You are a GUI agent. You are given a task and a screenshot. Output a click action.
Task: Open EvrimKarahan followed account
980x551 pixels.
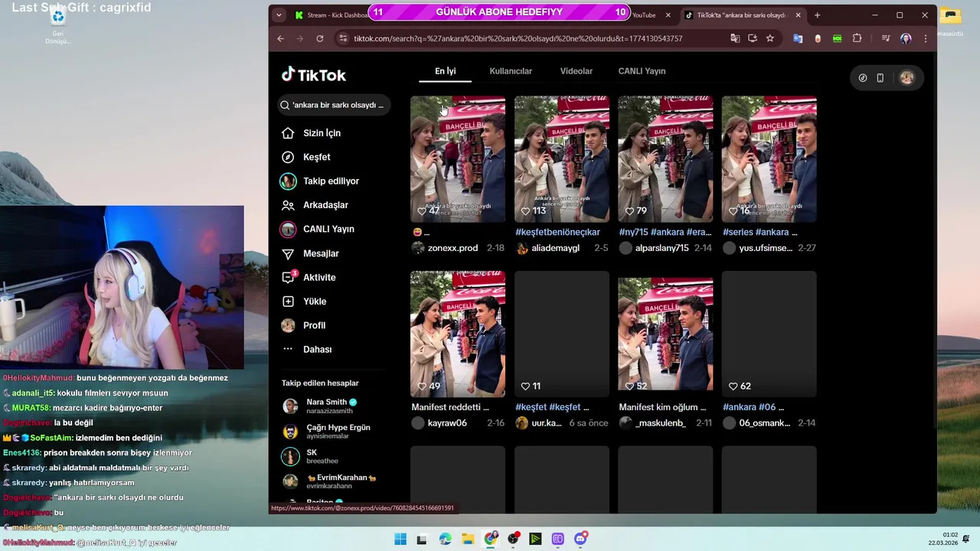329,481
